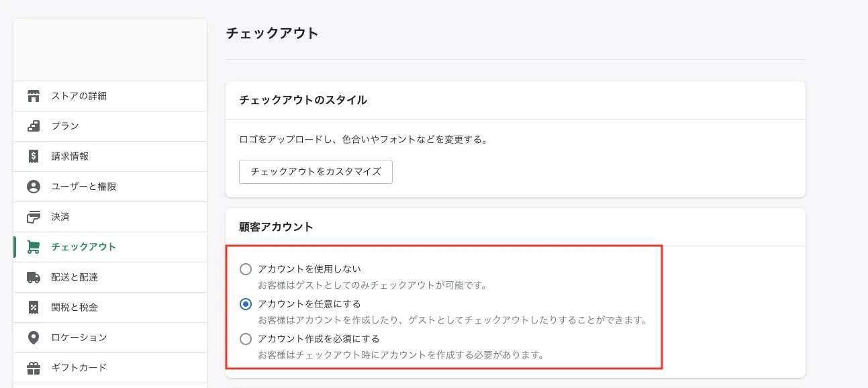The width and height of the screenshot is (868, 388).
Task: Select アカウント作成を必須にする radio option
Action: [x=246, y=339]
